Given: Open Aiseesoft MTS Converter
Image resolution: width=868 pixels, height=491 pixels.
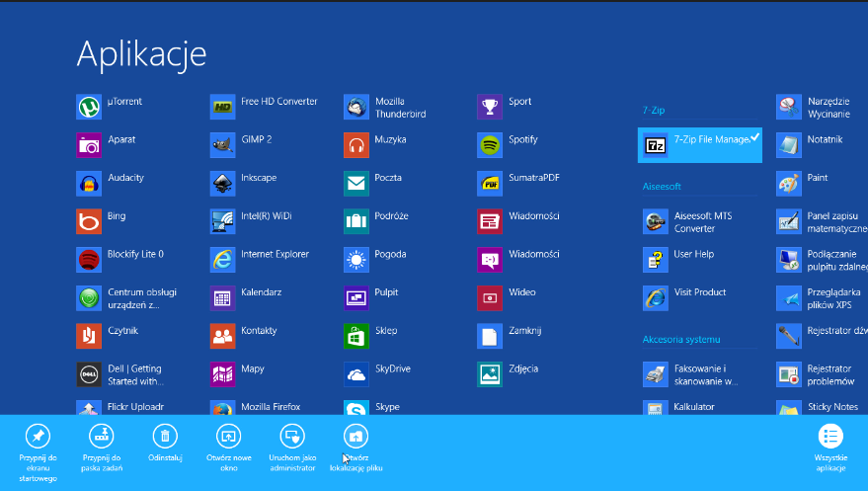Looking at the screenshot, I should point(656,221).
